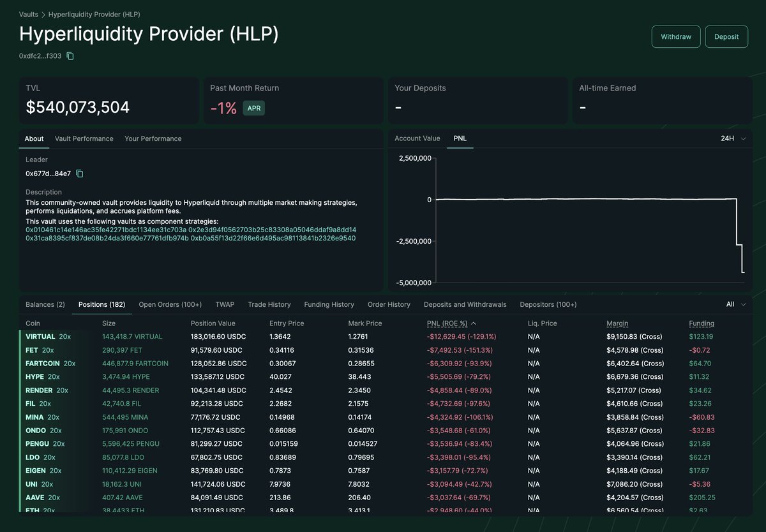This screenshot has width=766, height=532.
Task: Click the Vaults breadcrumb link
Action: coord(29,14)
